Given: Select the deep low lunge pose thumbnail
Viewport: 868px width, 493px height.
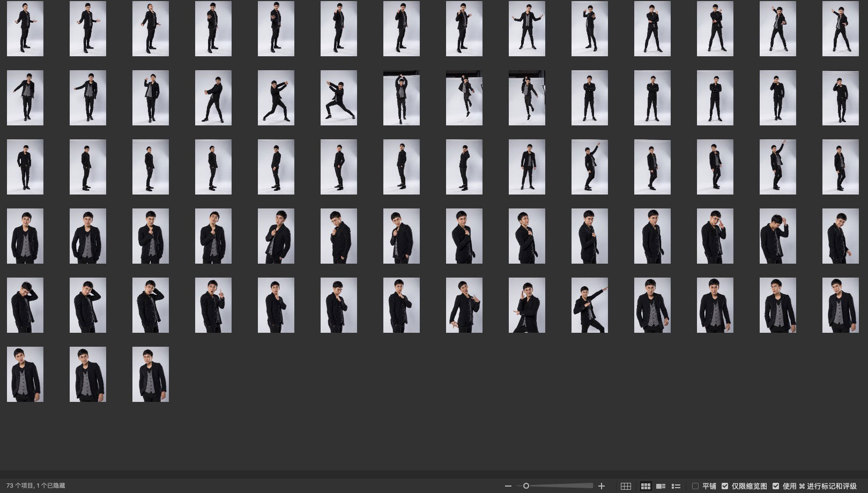Looking at the screenshot, I should click(x=339, y=98).
